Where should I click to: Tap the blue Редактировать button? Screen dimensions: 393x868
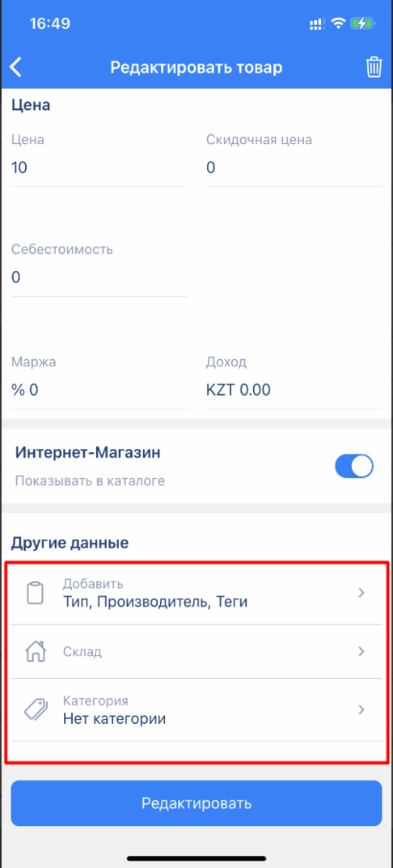pyautogui.click(x=196, y=803)
